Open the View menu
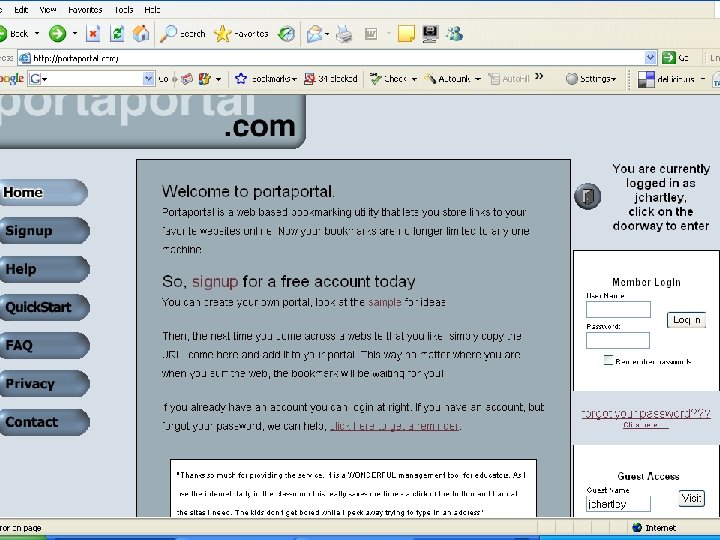Viewport: 720px width, 540px height. (x=48, y=10)
